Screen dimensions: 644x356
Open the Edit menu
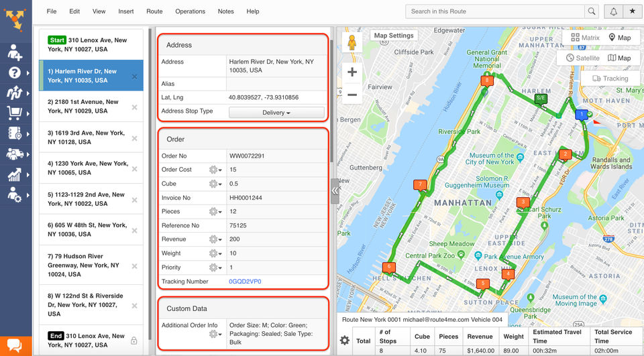74,11
